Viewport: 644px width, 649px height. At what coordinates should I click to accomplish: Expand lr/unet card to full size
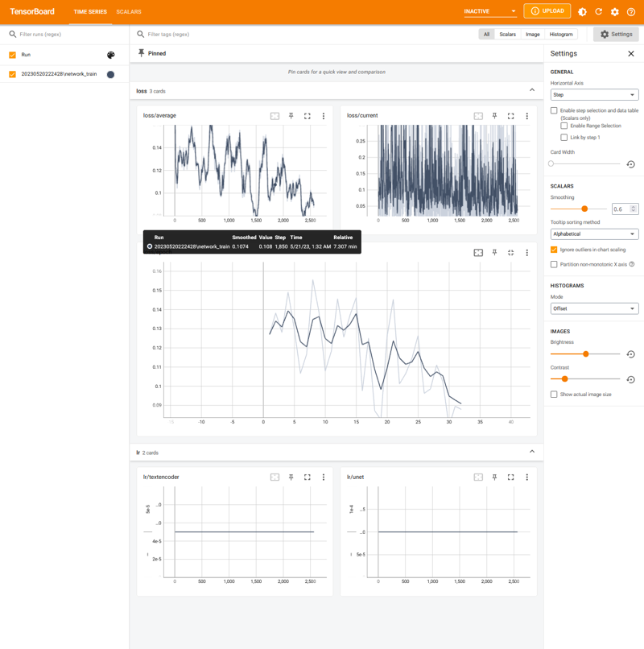[x=510, y=477]
